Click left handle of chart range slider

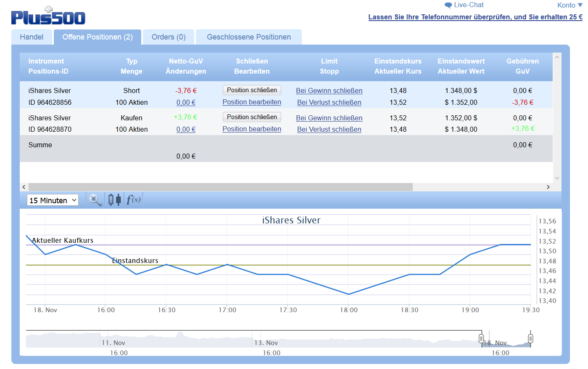click(481, 338)
